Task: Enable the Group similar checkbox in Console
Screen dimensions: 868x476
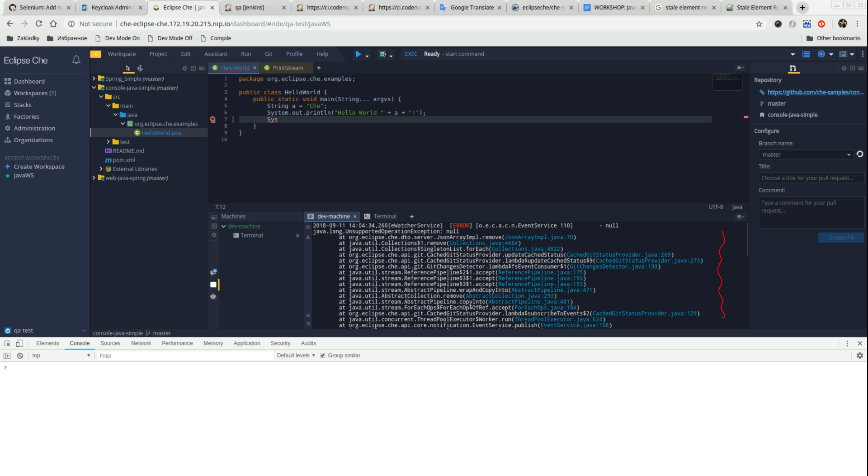Action: [x=322, y=355]
